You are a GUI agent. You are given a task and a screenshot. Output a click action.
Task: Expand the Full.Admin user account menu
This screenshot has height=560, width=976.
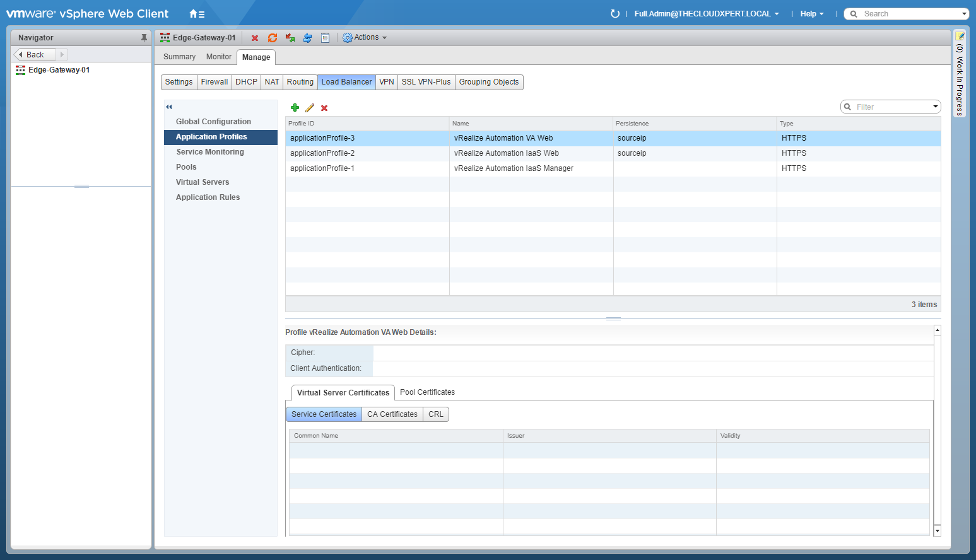click(x=706, y=14)
